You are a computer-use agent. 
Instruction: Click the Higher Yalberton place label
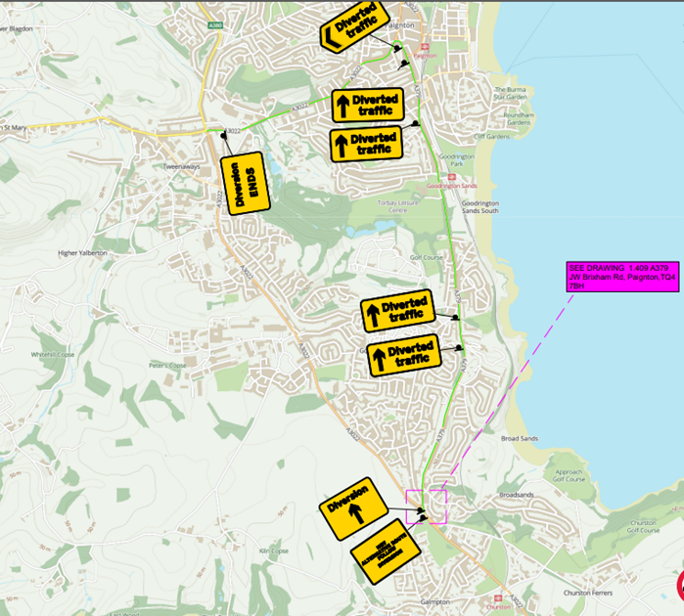[82, 253]
